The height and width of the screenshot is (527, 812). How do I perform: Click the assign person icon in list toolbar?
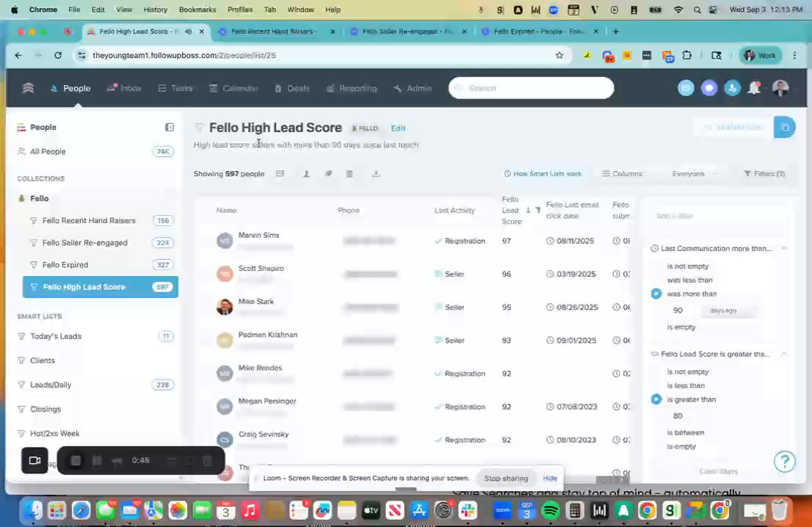[306, 174]
